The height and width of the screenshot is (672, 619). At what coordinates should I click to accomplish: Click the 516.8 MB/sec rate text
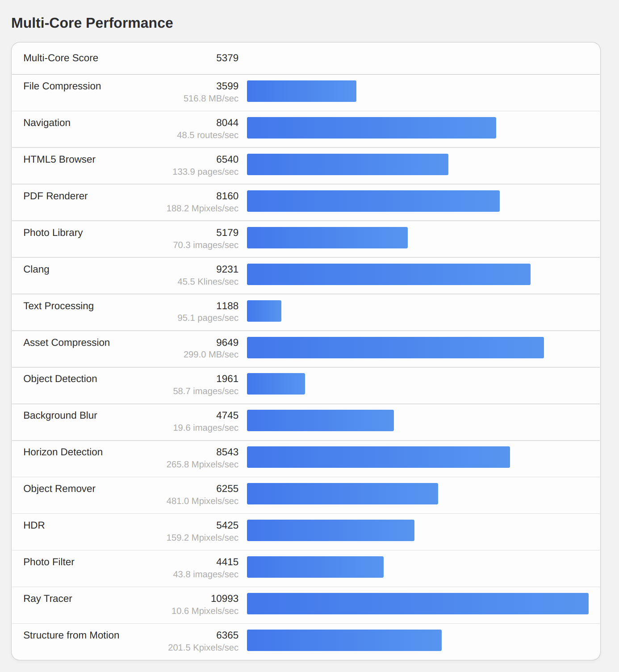pyautogui.click(x=211, y=99)
